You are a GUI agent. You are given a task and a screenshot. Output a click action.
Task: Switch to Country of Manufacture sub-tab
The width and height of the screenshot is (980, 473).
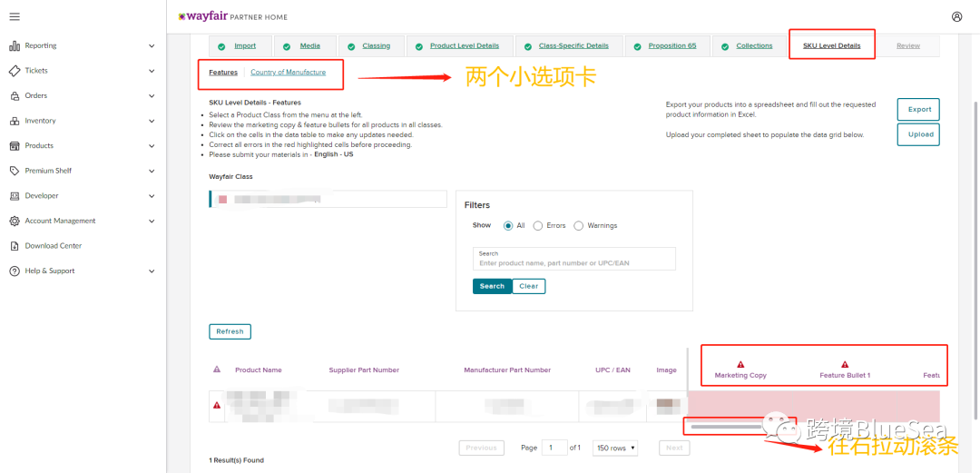[x=289, y=72]
